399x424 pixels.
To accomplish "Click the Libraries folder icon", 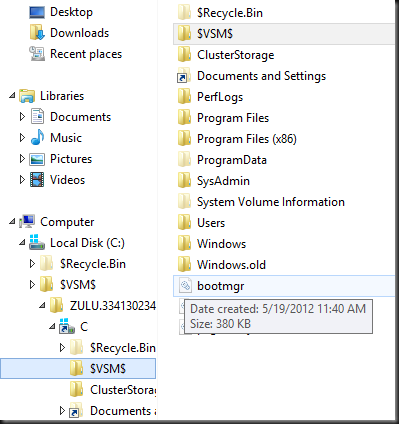I will click(27, 96).
